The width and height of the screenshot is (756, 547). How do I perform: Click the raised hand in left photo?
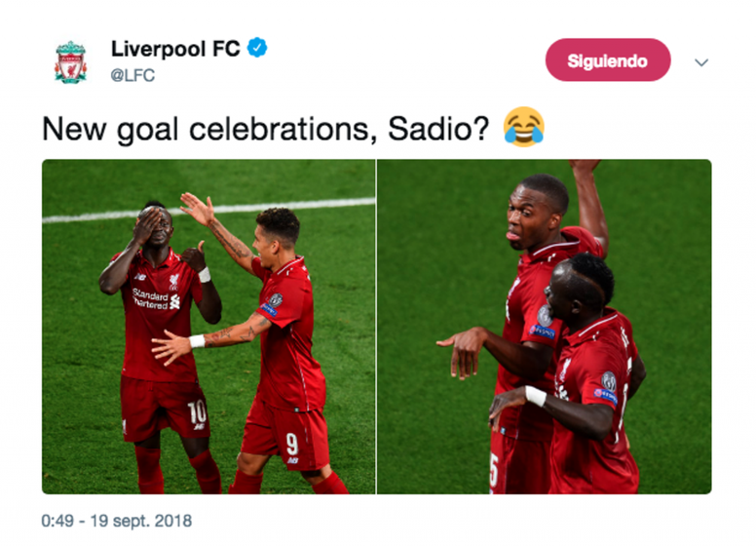[197, 209]
